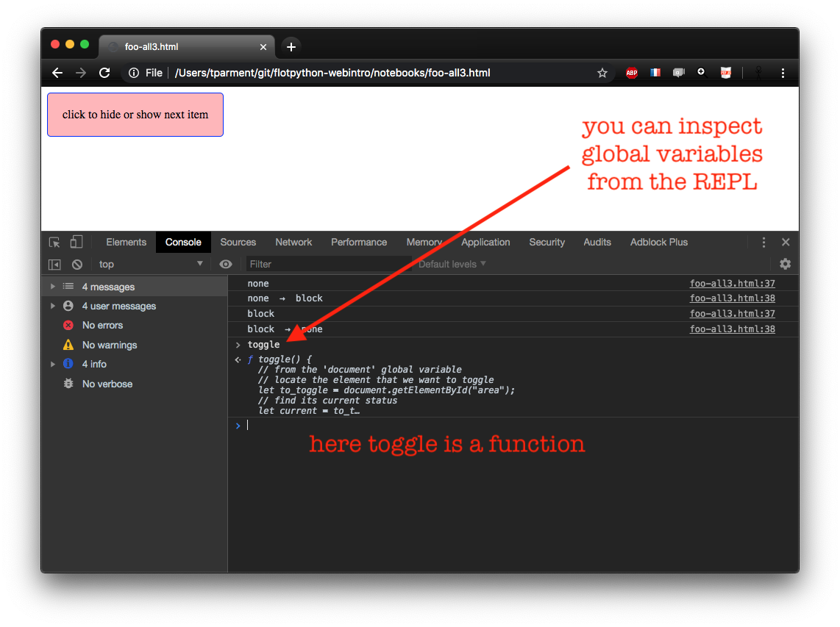Open the foo-all3.html:37 source link
Screen dimensions: 840x627
click(732, 284)
